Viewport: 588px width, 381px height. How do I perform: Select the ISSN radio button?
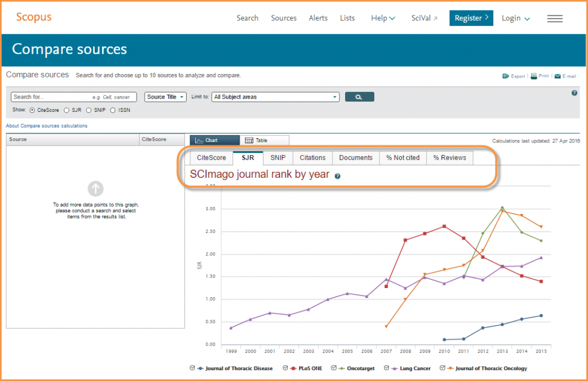(113, 110)
